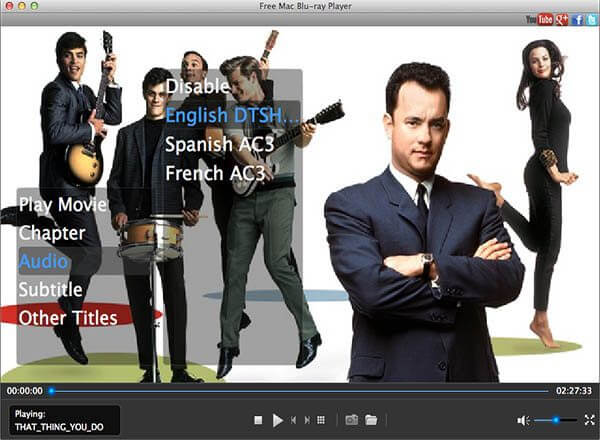
Task: Choose Other Titles in the menu
Action: coord(68,318)
